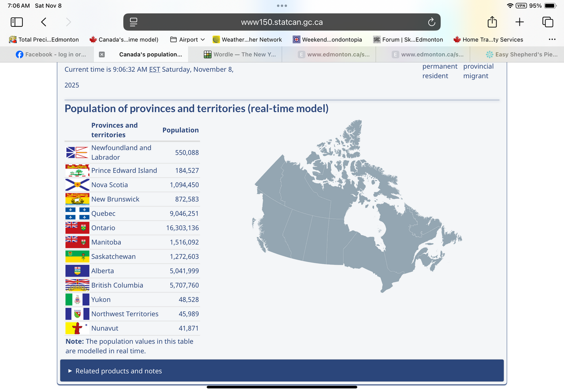Open page settings icon in address bar
Image resolution: width=564 pixels, height=392 pixels.
134,22
